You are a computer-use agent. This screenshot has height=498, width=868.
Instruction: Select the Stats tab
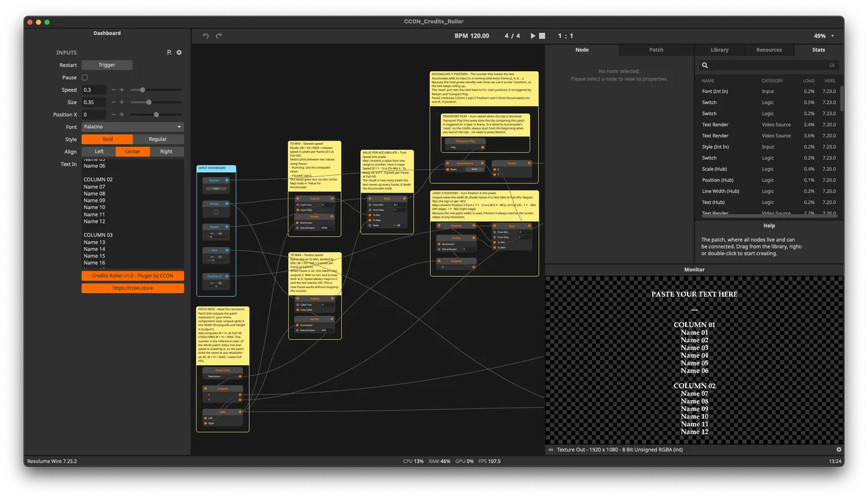click(818, 50)
